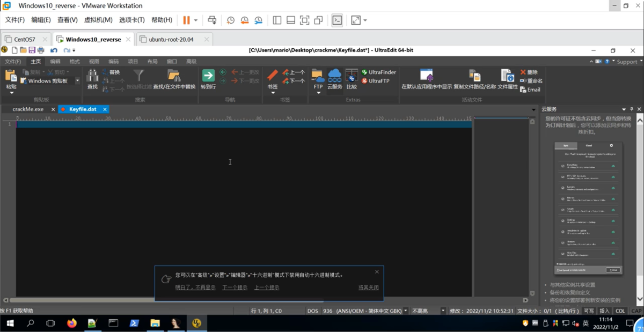Open 云服务 panel options dropdown
The height and width of the screenshot is (332, 644).
click(x=624, y=109)
